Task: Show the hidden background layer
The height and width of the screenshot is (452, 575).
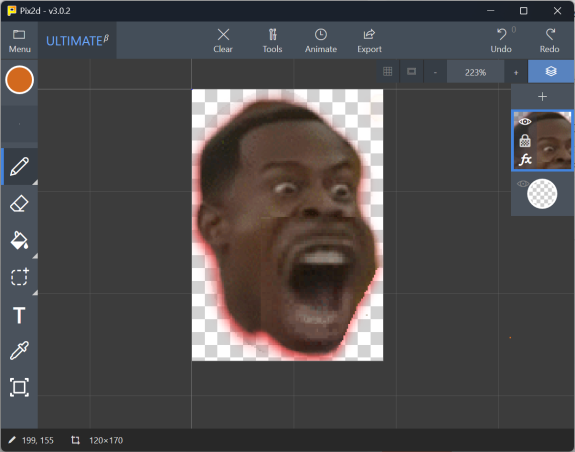Action: click(x=523, y=184)
